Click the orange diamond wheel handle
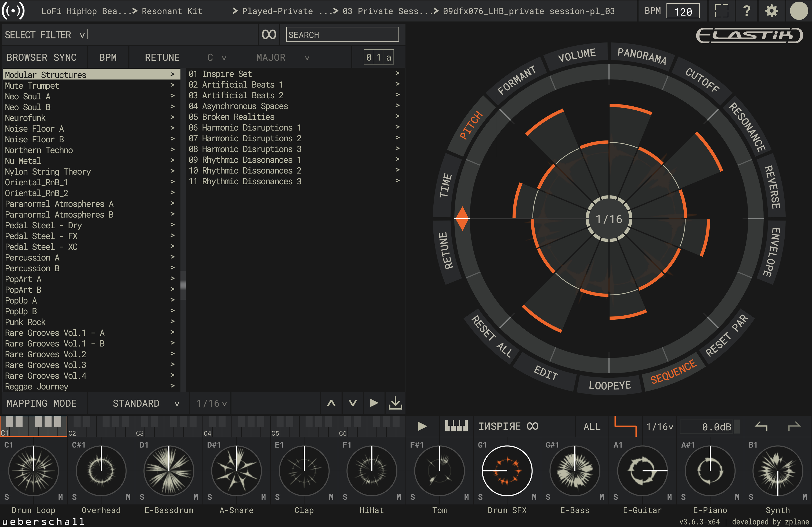This screenshot has width=812, height=527. point(462,218)
